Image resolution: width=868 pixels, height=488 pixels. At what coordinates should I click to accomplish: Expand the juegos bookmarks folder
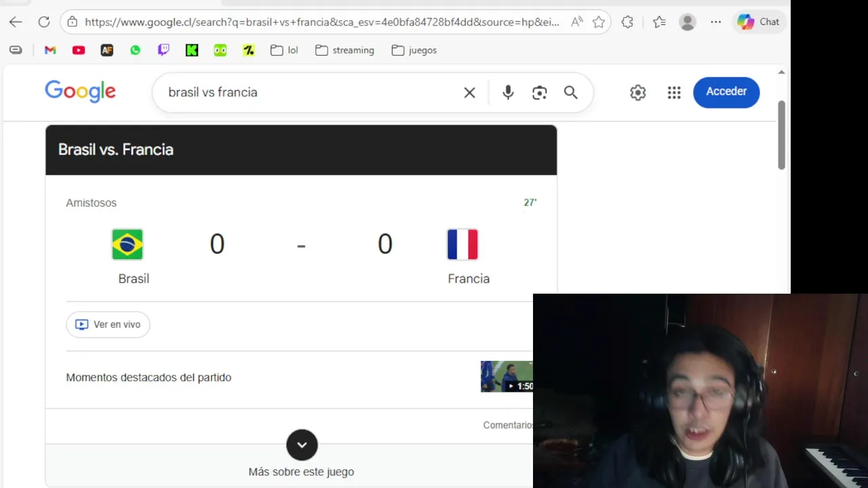point(414,50)
